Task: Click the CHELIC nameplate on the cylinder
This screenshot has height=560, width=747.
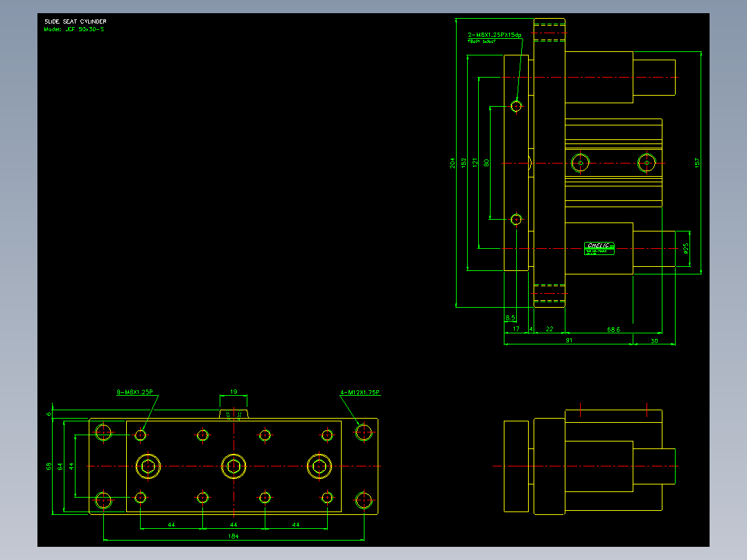Action: pos(599,248)
